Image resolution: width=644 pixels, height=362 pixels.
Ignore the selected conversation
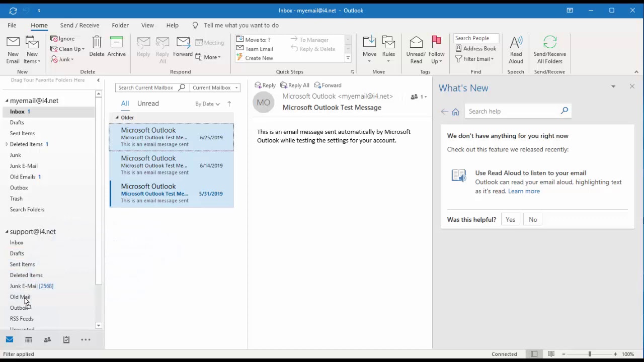pos(62,39)
